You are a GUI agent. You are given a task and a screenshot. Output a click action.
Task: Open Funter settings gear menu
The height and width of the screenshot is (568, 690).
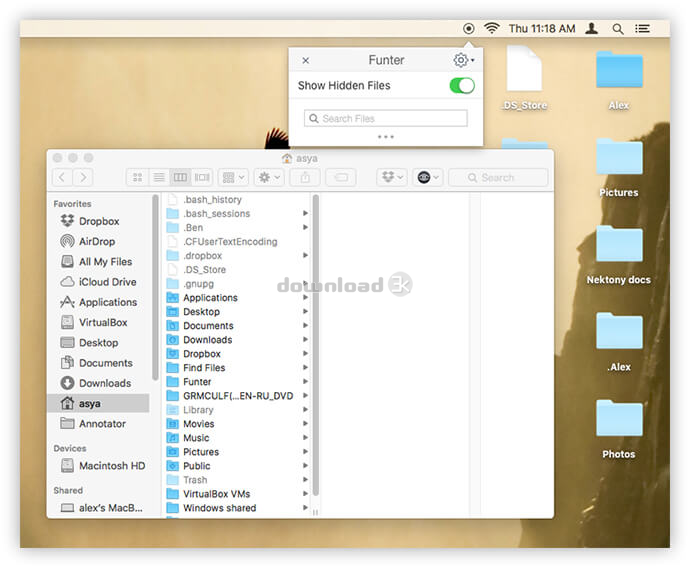tap(463, 60)
